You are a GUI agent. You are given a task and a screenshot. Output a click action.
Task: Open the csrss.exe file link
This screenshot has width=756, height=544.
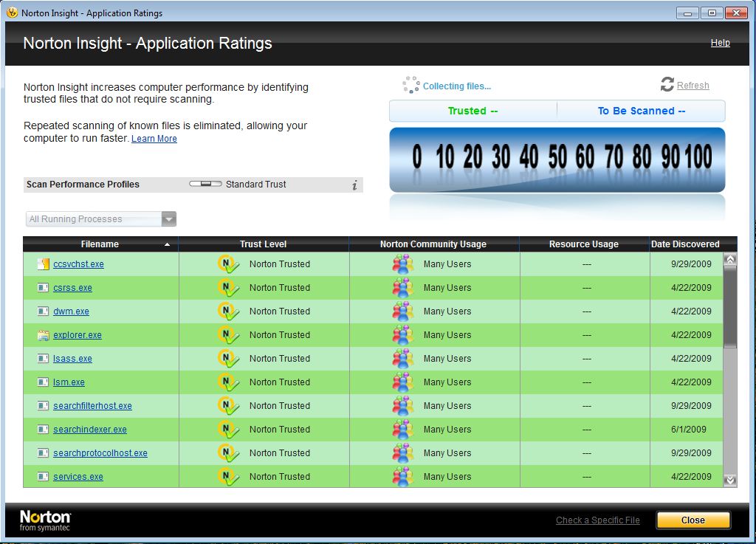[73, 288]
